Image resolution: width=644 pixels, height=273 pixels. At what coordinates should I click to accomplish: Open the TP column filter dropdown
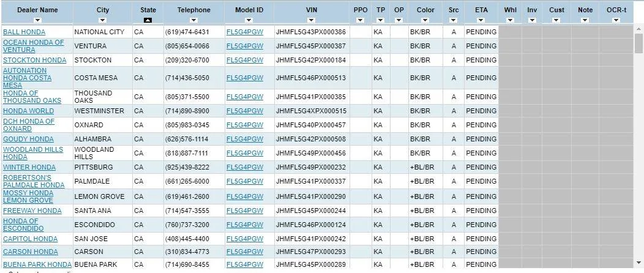[x=380, y=20]
